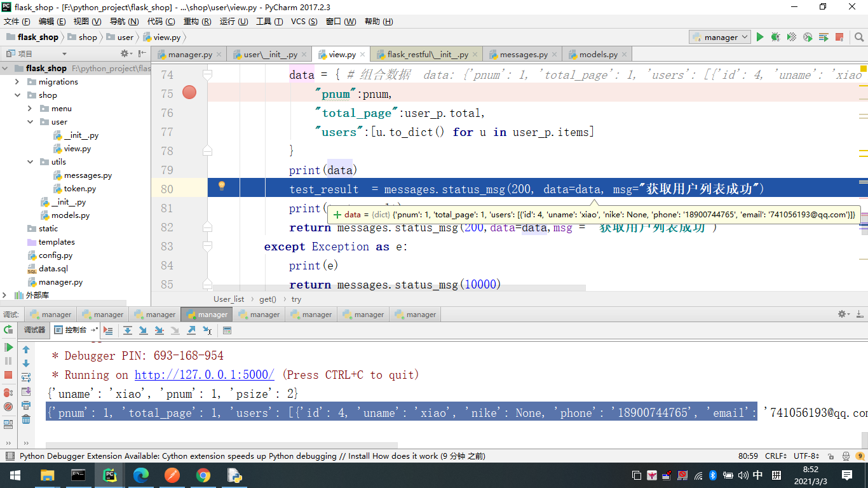868x488 pixels.
Task: Start debugging with the bug icon
Action: [776, 37]
